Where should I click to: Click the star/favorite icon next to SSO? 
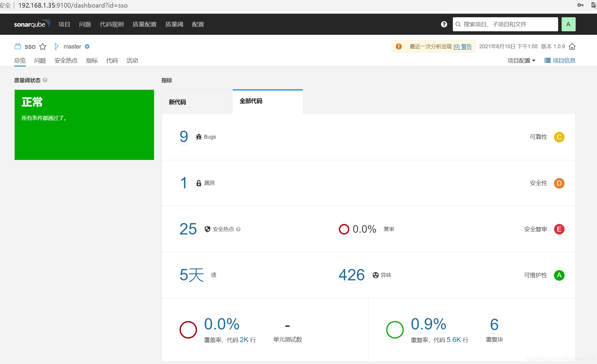point(42,46)
